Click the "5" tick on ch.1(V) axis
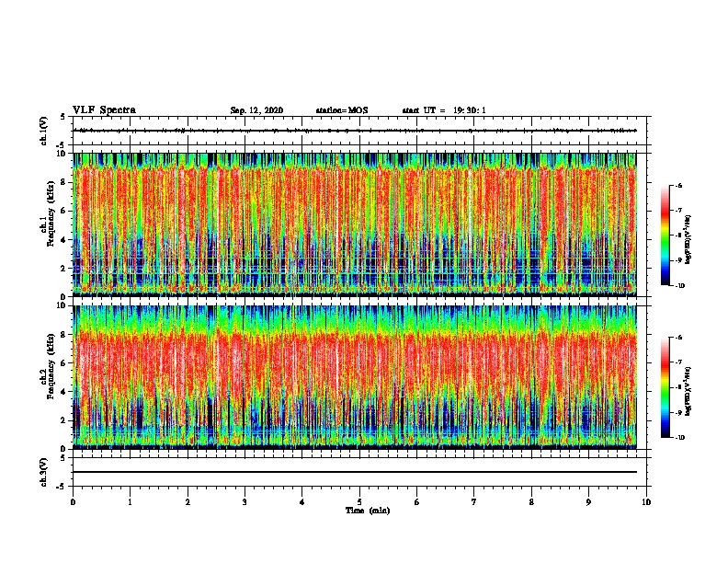The image size is (728, 563). tap(63, 117)
